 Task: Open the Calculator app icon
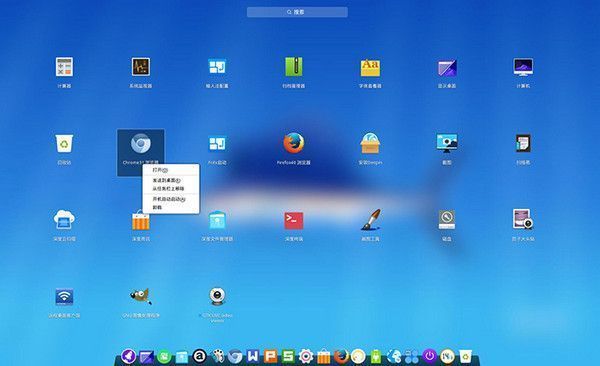click(x=64, y=67)
